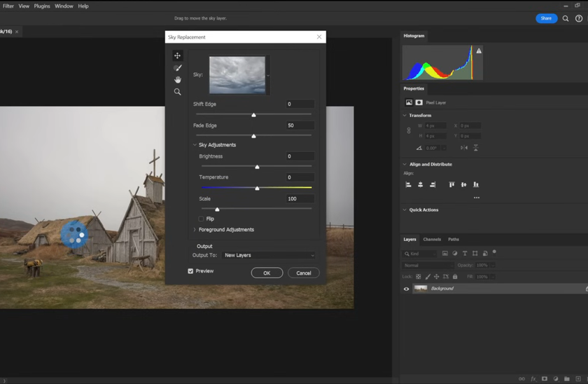The width and height of the screenshot is (588, 384).
Task: Filter layers by smart objects
Action: (x=485, y=254)
